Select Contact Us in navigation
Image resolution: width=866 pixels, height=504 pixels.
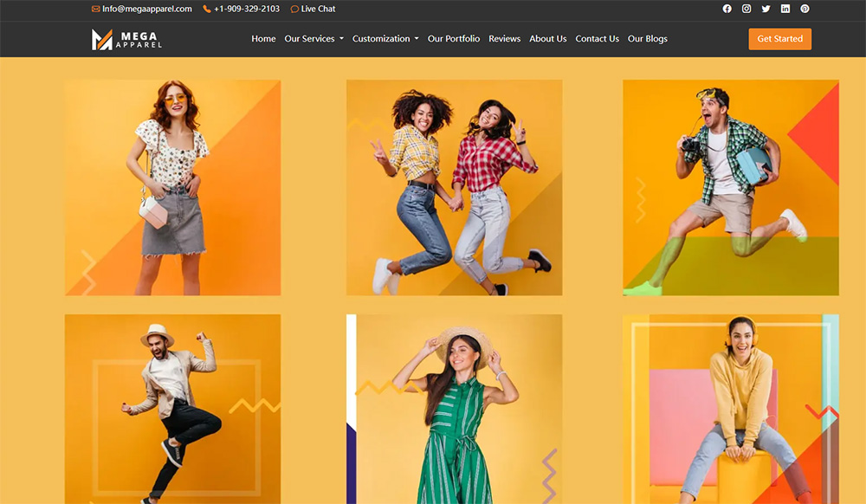[597, 39]
